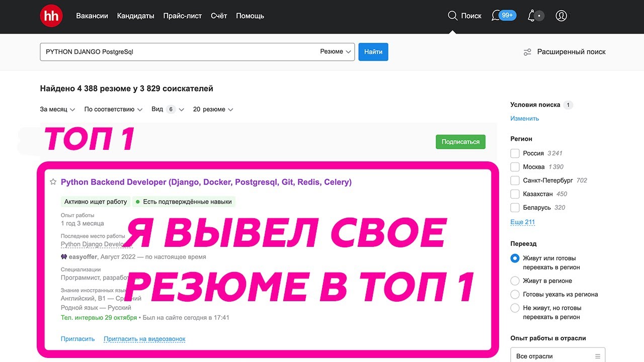
Task: Open Python Backend Developer resume title
Action: (x=206, y=182)
